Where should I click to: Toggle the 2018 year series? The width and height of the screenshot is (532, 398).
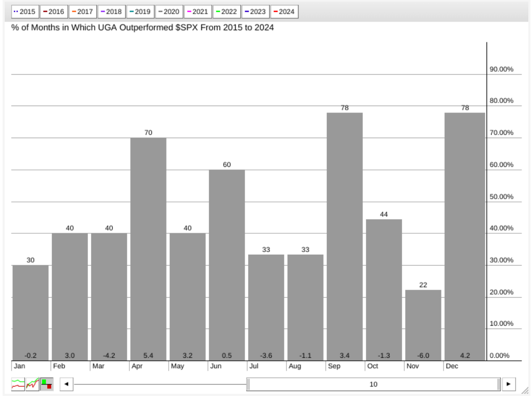(x=111, y=12)
